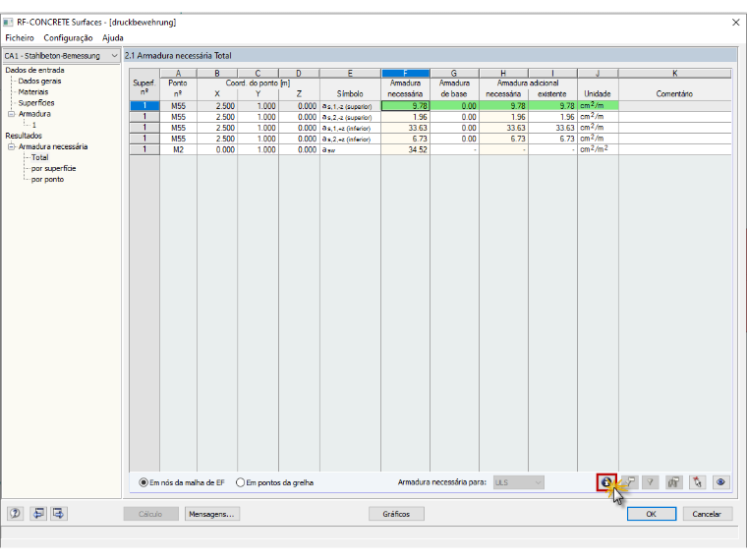This screenshot has width=747, height=560.
Task: Go to previous table with left arrow icon
Action: click(38, 513)
